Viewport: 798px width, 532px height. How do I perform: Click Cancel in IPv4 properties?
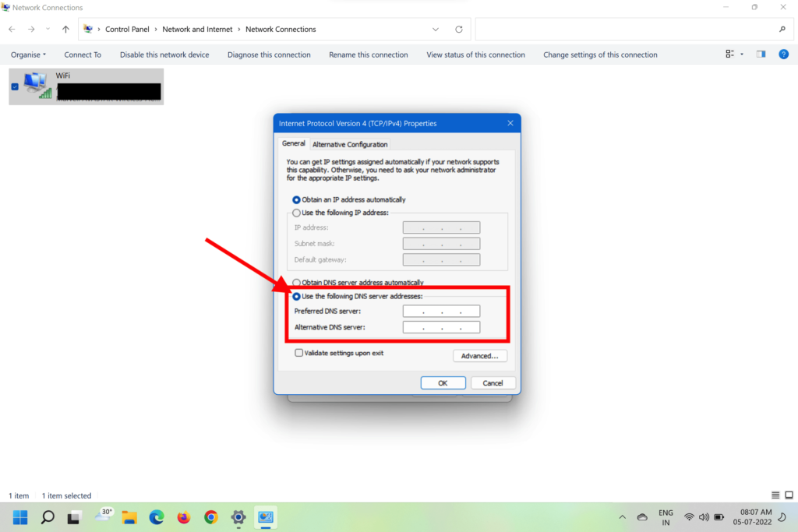(493, 383)
